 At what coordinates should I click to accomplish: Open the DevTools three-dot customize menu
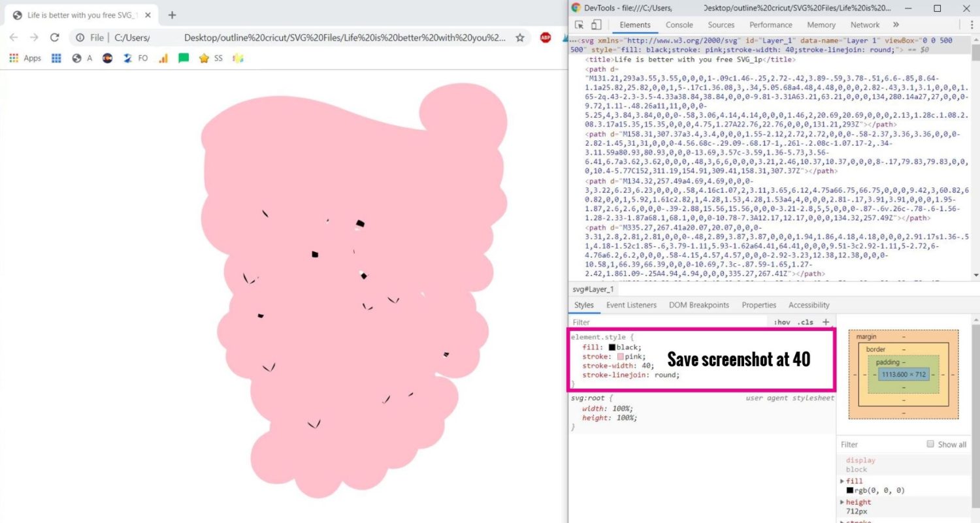[x=972, y=25]
